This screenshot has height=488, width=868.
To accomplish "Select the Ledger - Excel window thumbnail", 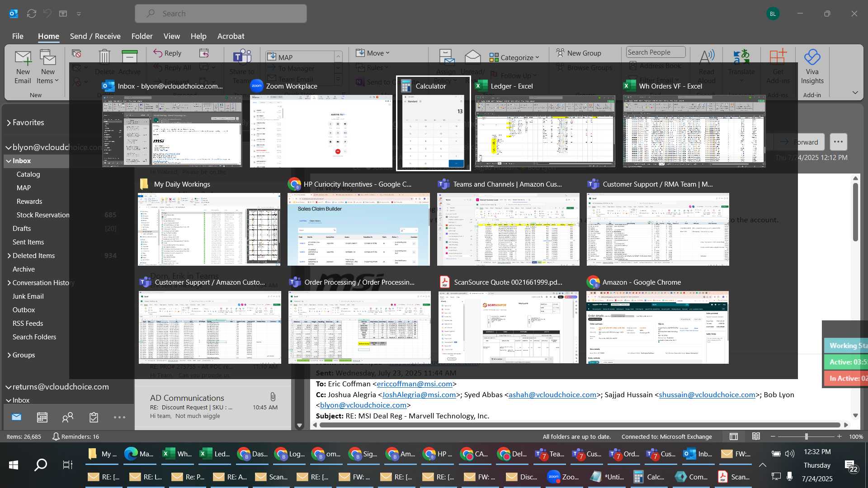I will click(x=545, y=131).
